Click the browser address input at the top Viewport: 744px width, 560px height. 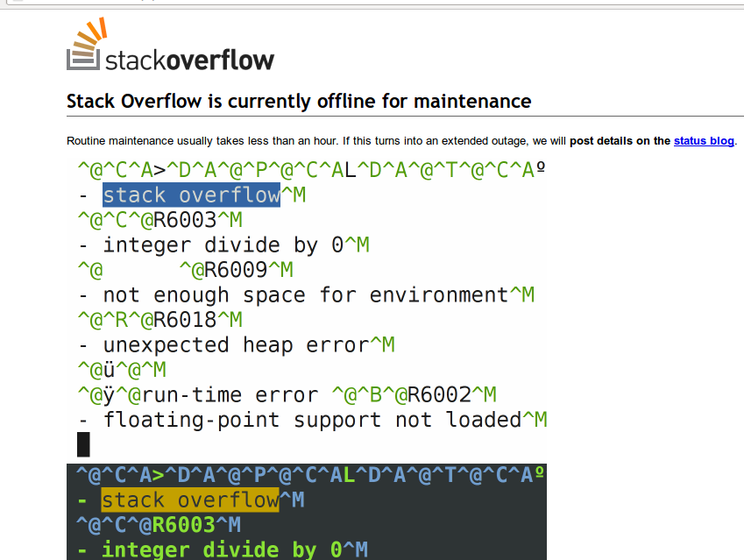(351, 4)
